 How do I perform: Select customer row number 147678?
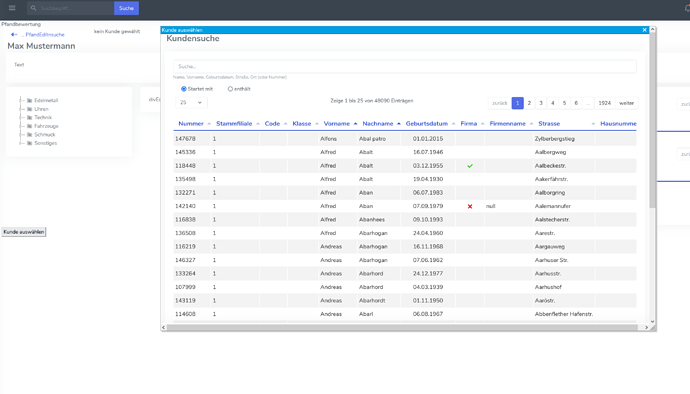[x=405, y=139]
